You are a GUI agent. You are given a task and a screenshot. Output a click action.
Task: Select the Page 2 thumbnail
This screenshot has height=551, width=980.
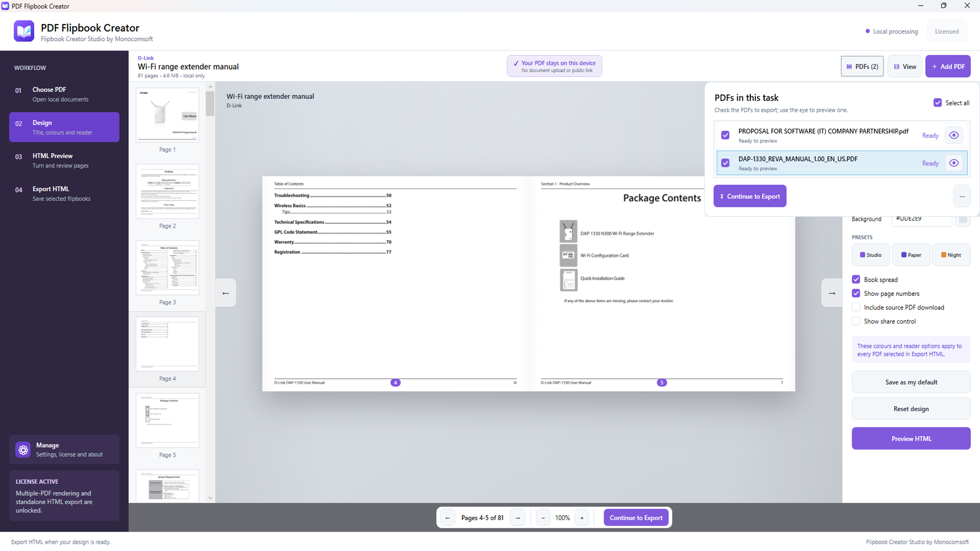pyautogui.click(x=167, y=191)
